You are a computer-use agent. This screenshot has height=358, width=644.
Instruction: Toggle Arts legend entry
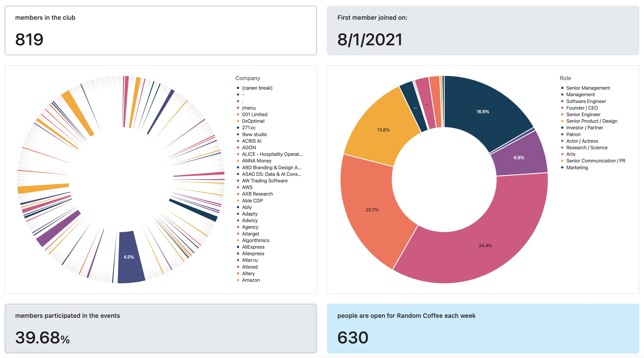point(568,154)
